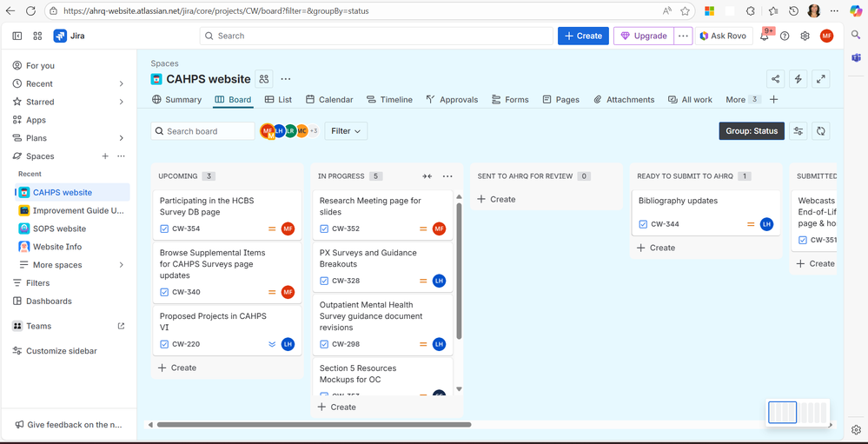
Task: Expand Starred in sidebar
Action: point(122,102)
